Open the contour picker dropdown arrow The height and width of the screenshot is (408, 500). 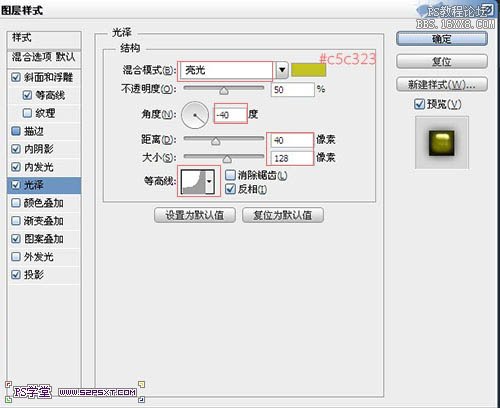pos(210,182)
